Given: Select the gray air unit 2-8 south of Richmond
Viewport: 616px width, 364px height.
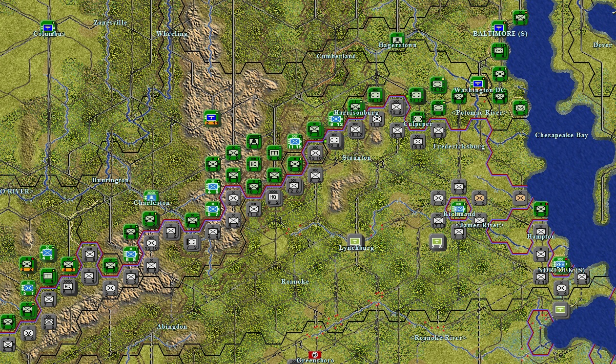Looking at the screenshot, I should [x=438, y=242].
